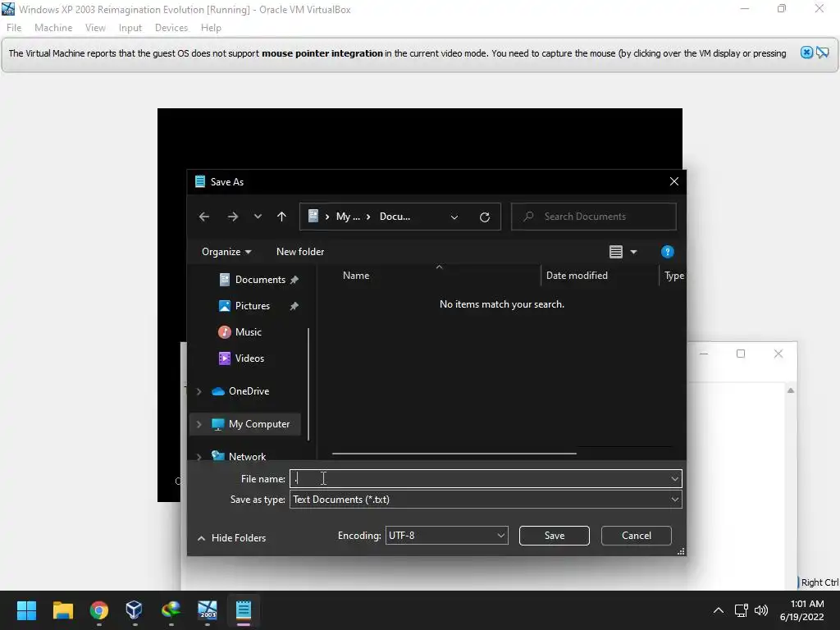The width and height of the screenshot is (840, 630).
Task: Open the Windows Start menu
Action: tap(26, 610)
